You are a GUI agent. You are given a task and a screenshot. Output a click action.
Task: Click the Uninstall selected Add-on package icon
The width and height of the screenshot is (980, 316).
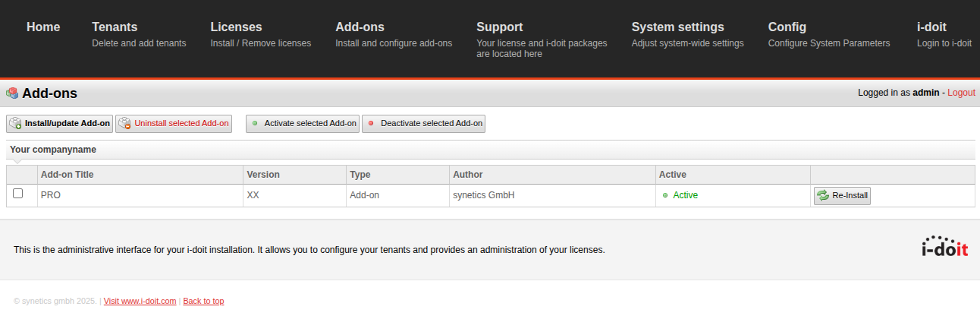click(124, 124)
